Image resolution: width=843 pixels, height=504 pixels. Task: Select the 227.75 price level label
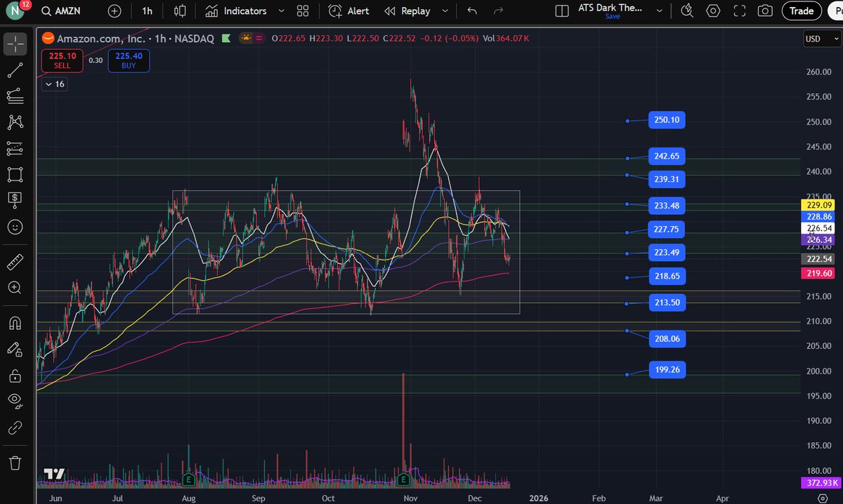click(x=667, y=230)
